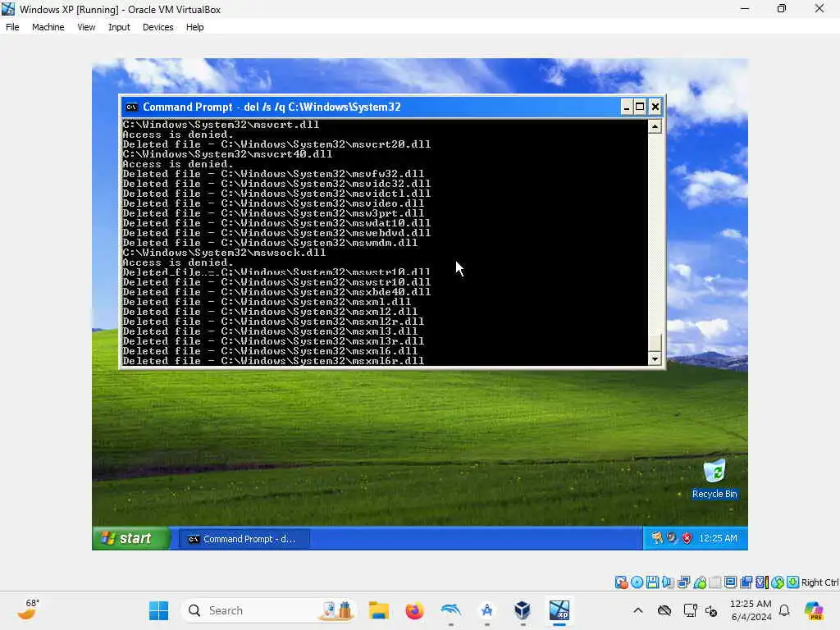Click the Windows taskbar Search box
This screenshot has width=840, height=630.
click(268, 610)
